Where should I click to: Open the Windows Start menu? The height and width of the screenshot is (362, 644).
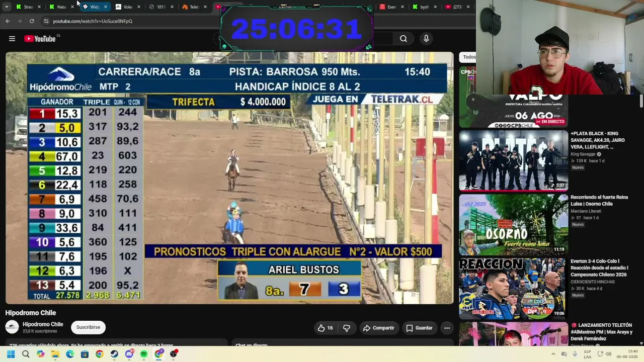coord(11,354)
